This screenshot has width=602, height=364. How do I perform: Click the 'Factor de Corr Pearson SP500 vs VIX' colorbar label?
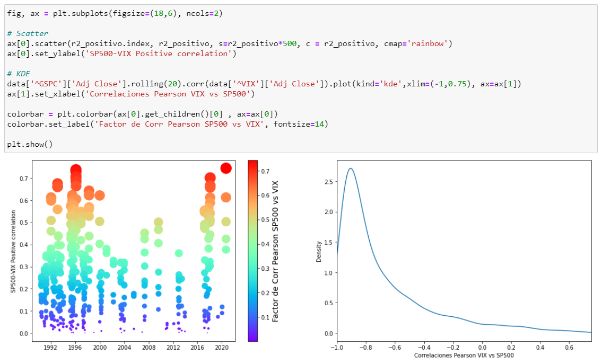point(275,251)
